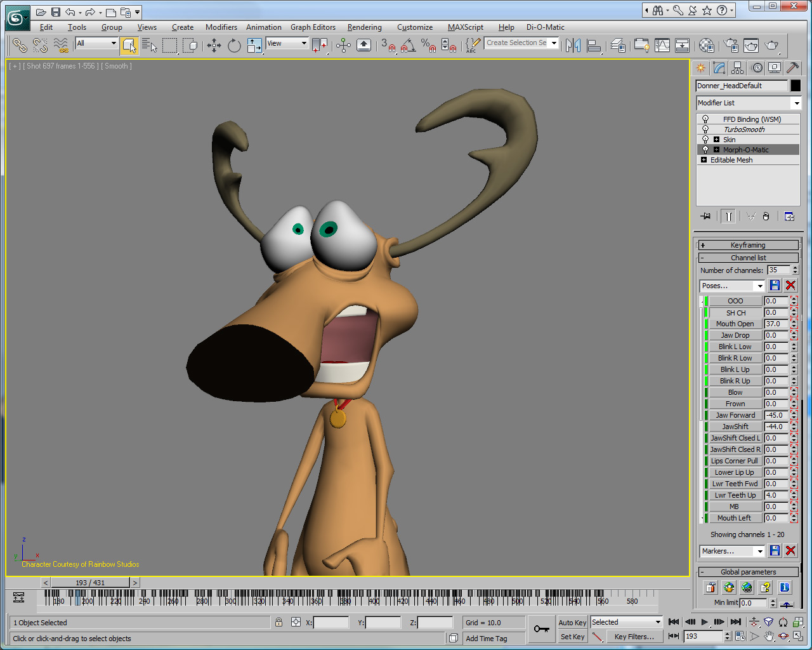This screenshot has width=812, height=650.
Task: Toggle Skin modifier lightbulb
Action: click(705, 140)
